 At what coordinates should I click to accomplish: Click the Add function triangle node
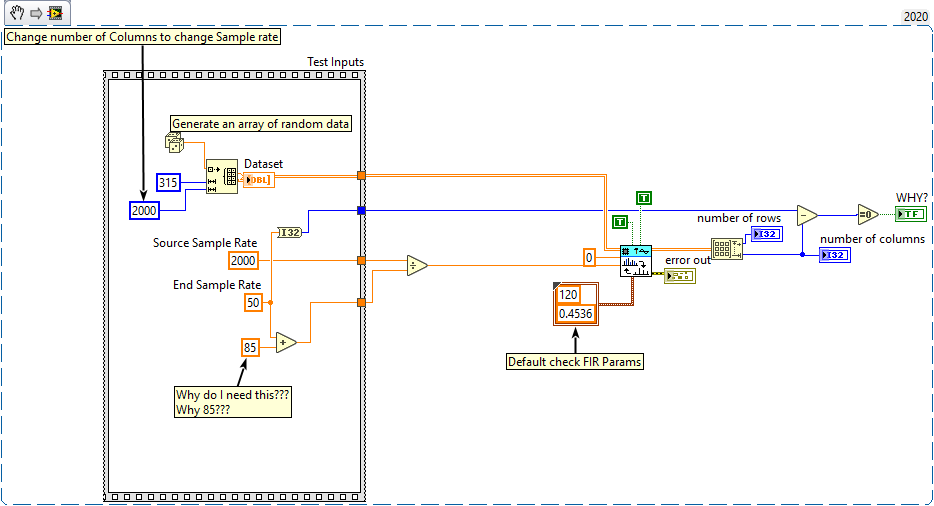(x=286, y=342)
